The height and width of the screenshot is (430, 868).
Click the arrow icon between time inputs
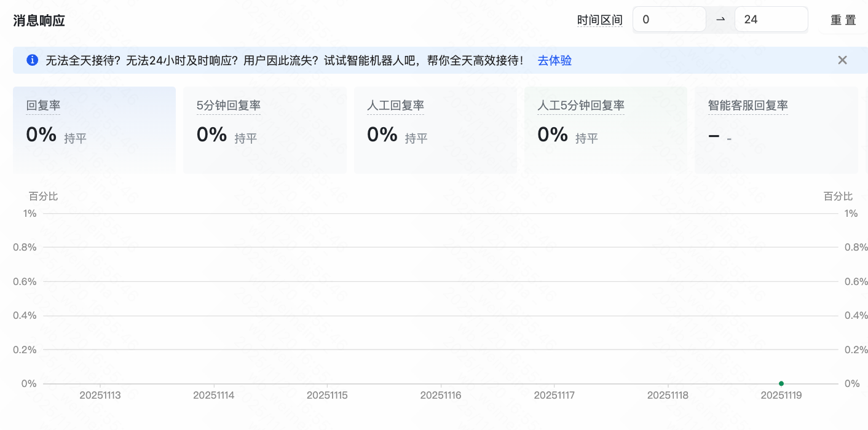click(x=719, y=19)
